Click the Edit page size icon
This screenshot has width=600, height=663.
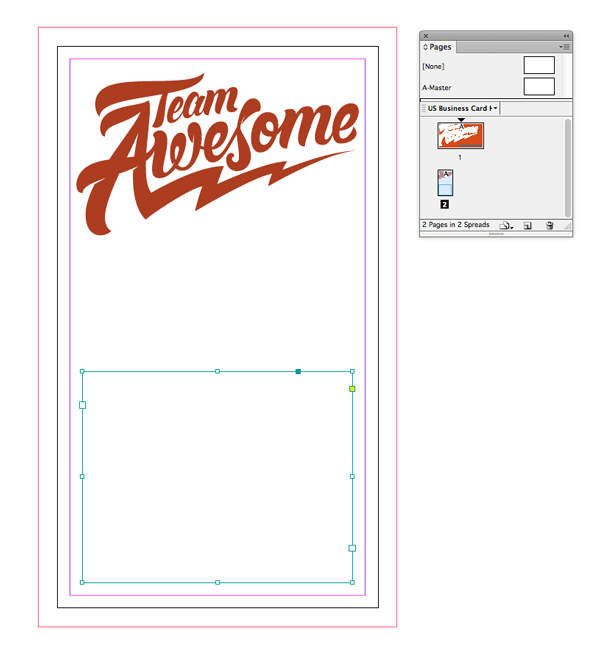click(x=506, y=225)
